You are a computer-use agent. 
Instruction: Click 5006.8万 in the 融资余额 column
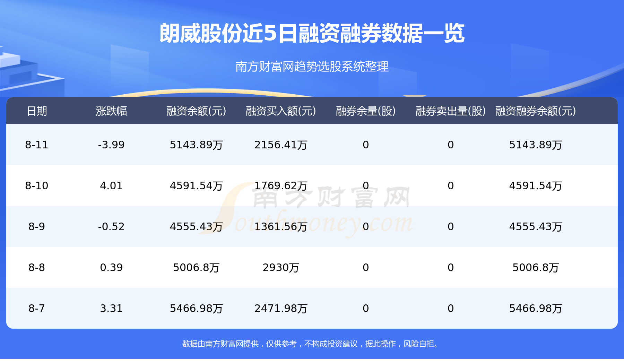point(196,267)
